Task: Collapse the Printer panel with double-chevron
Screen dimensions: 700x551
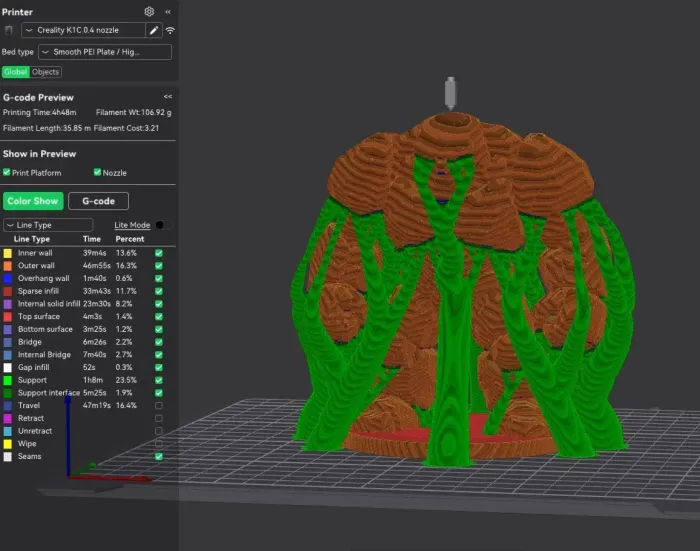Action: click(x=168, y=12)
